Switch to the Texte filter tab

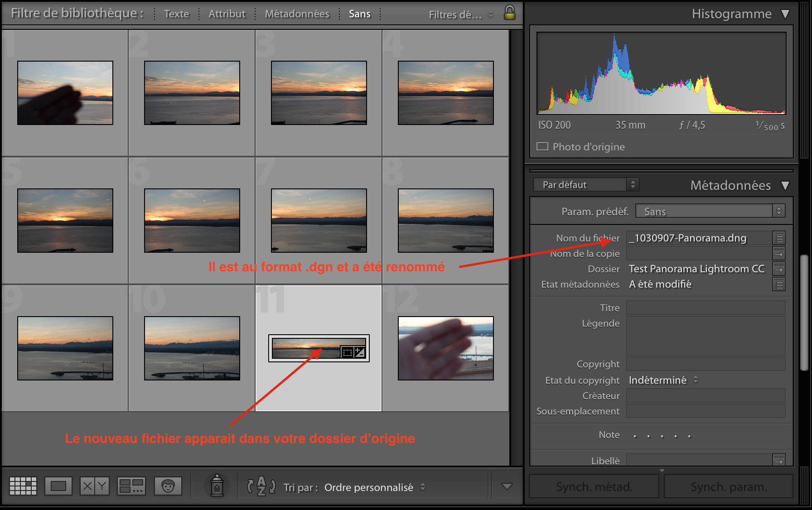pyautogui.click(x=176, y=14)
